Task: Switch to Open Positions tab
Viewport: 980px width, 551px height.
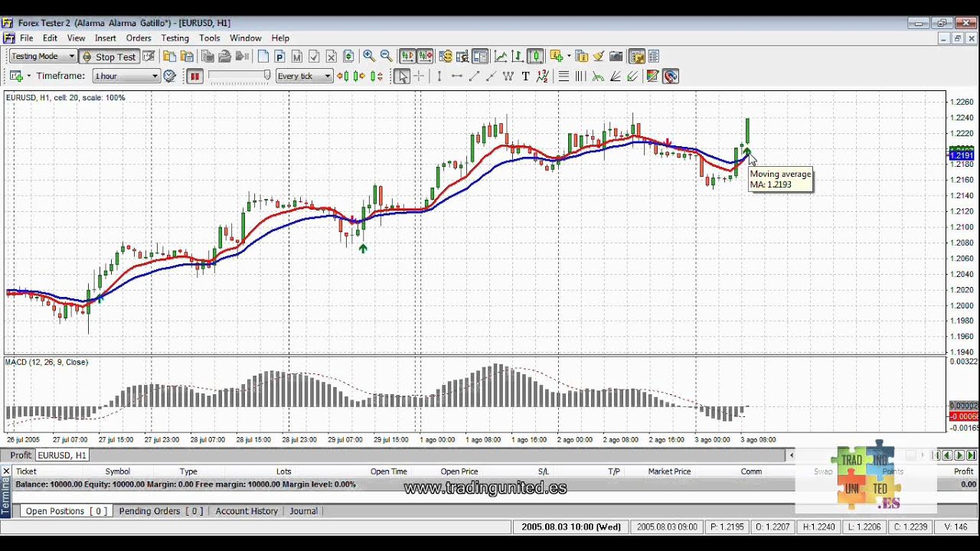Action: [x=65, y=511]
